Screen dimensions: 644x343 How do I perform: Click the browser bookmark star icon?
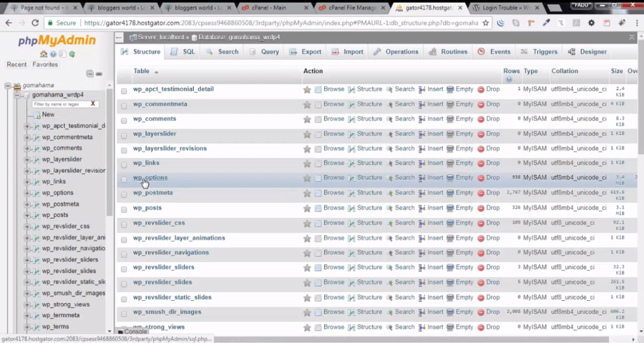pyautogui.click(x=485, y=23)
